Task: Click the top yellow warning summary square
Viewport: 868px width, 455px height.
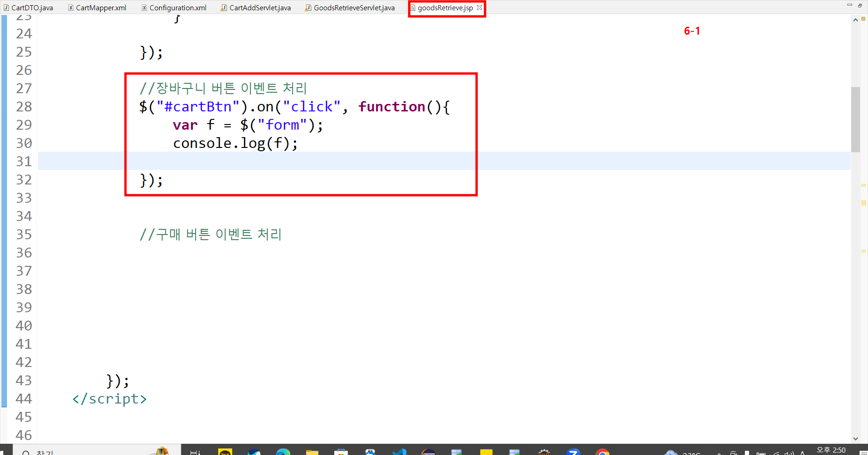Action: click(x=863, y=19)
